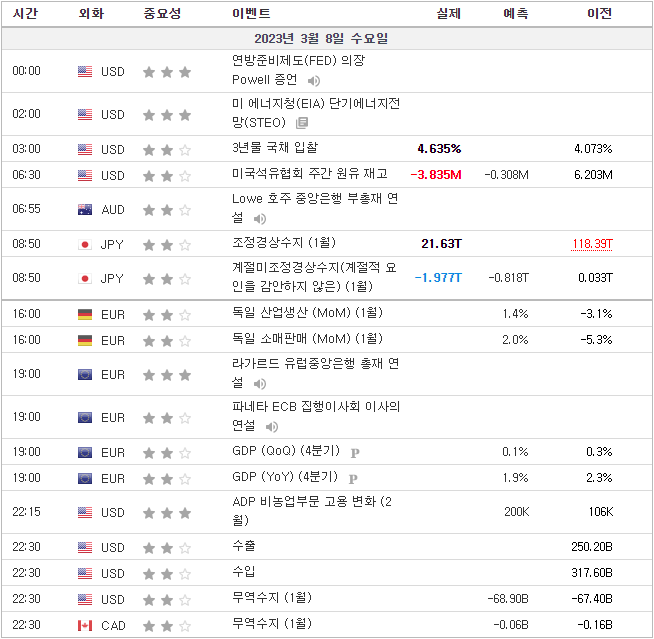
Task: Click the 중요성 column header
Action: [x=164, y=14]
